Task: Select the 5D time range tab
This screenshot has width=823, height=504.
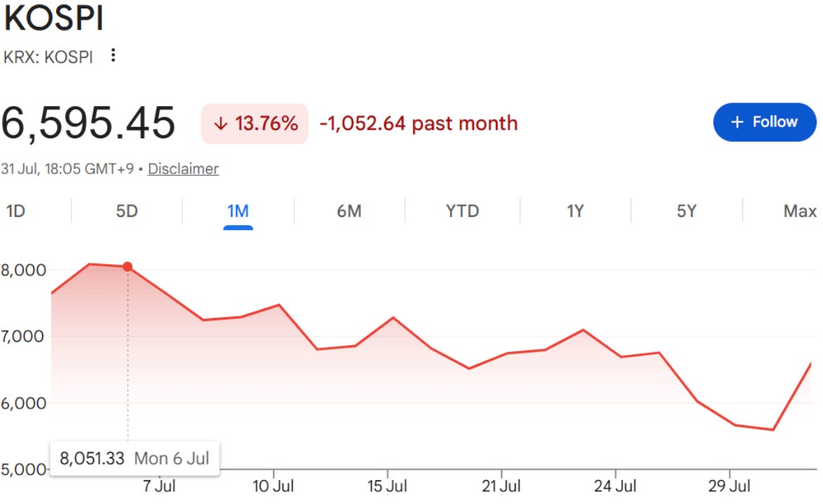Action: click(126, 211)
